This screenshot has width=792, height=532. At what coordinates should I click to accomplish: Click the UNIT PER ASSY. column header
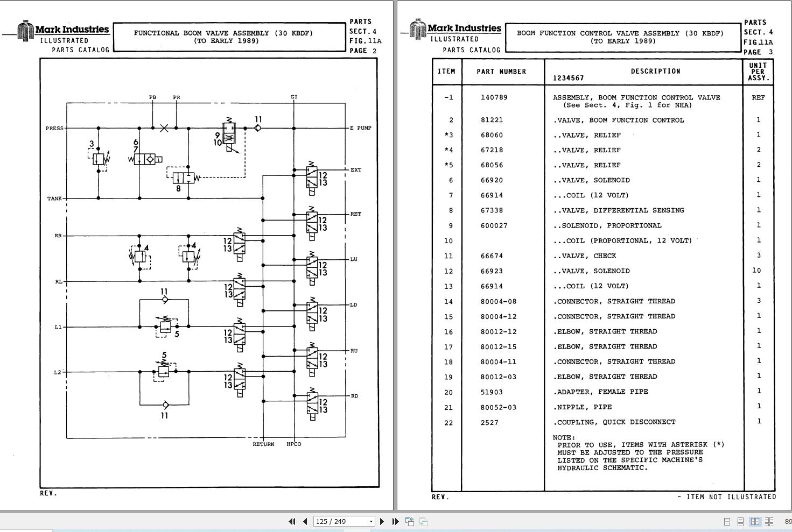click(758, 72)
